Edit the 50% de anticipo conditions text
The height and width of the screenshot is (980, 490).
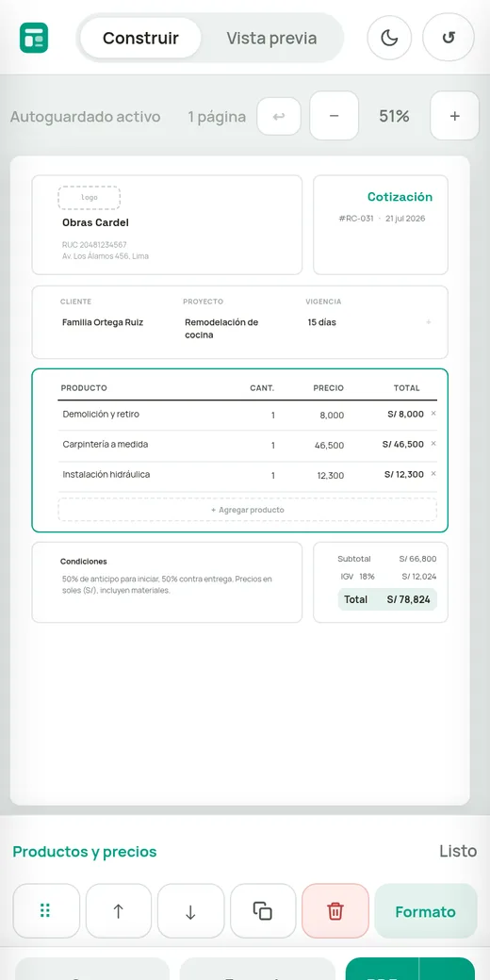(x=167, y=585)
